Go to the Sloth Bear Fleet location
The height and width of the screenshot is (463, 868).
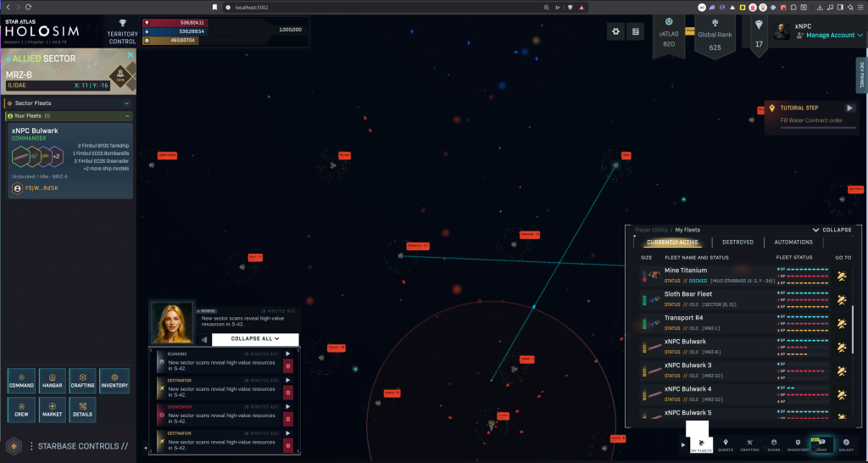(842, 299)
